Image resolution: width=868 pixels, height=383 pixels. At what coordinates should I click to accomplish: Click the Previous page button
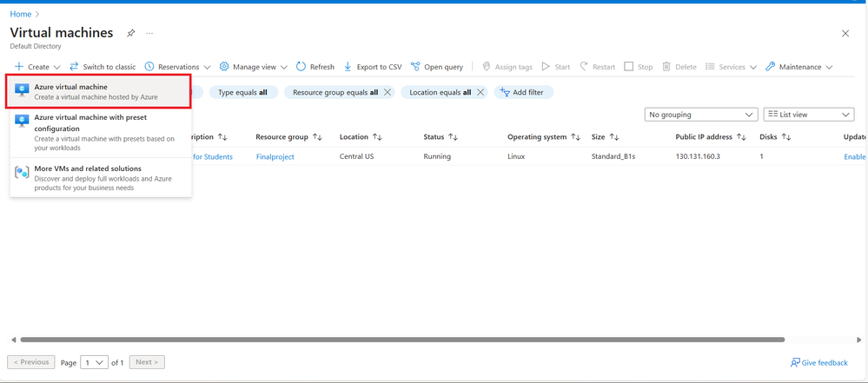pos(31,362)
